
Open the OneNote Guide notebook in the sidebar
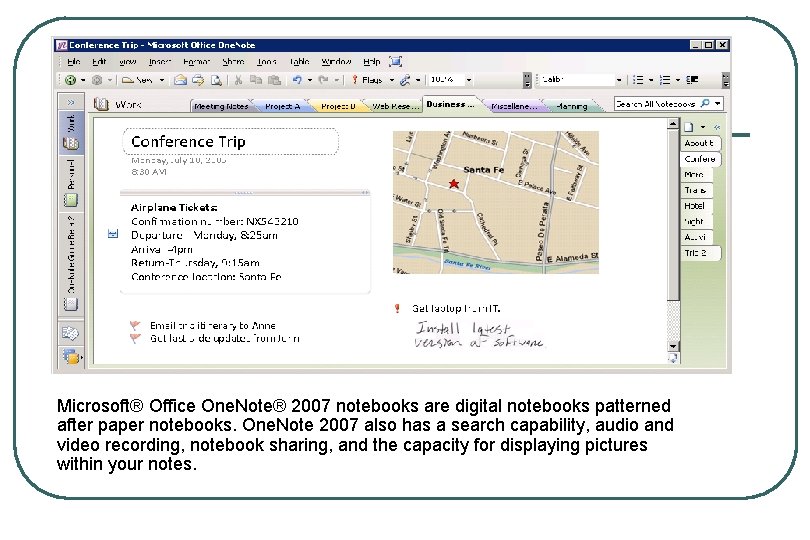(x=71, y=263)
